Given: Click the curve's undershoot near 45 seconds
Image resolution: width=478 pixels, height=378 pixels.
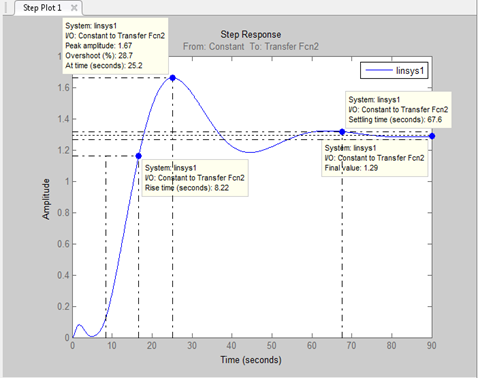Looking at the screenshot, I should [x=250, y=152].
